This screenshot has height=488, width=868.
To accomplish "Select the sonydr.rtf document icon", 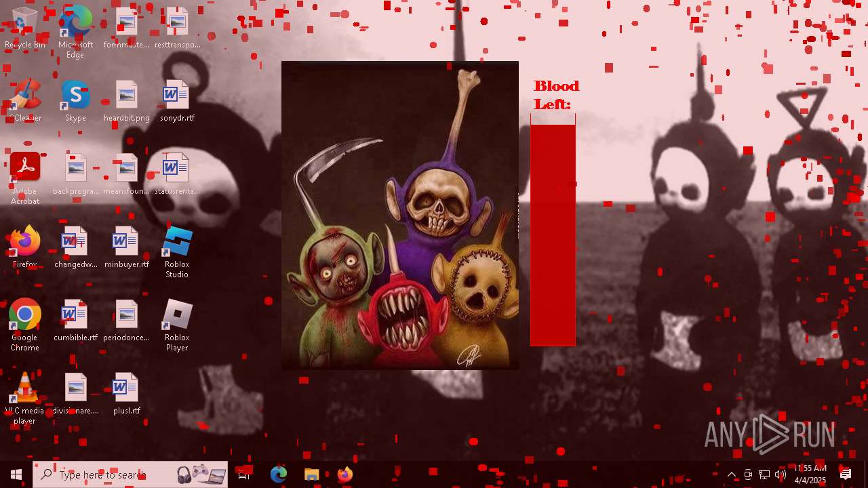I will pyautogui.click(x=177, y=101).
